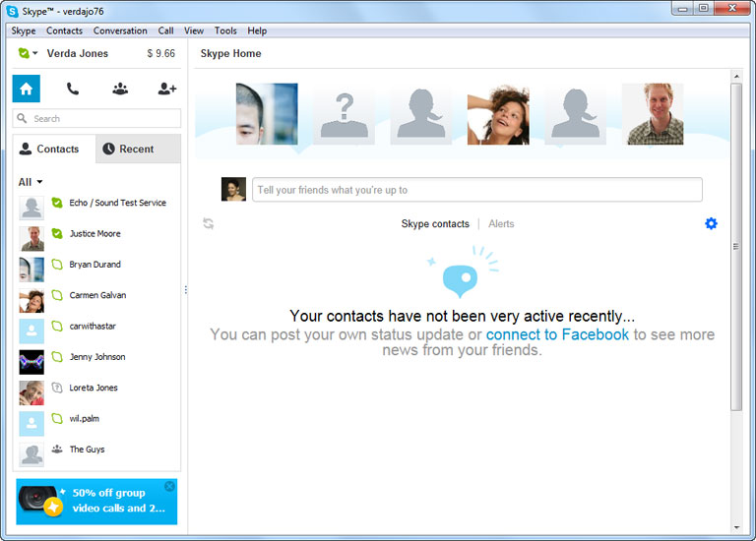This screenshot has width=756, height=541.
Task: Click the status icon next to Justice Moore
Action: (x=57, y=234)
